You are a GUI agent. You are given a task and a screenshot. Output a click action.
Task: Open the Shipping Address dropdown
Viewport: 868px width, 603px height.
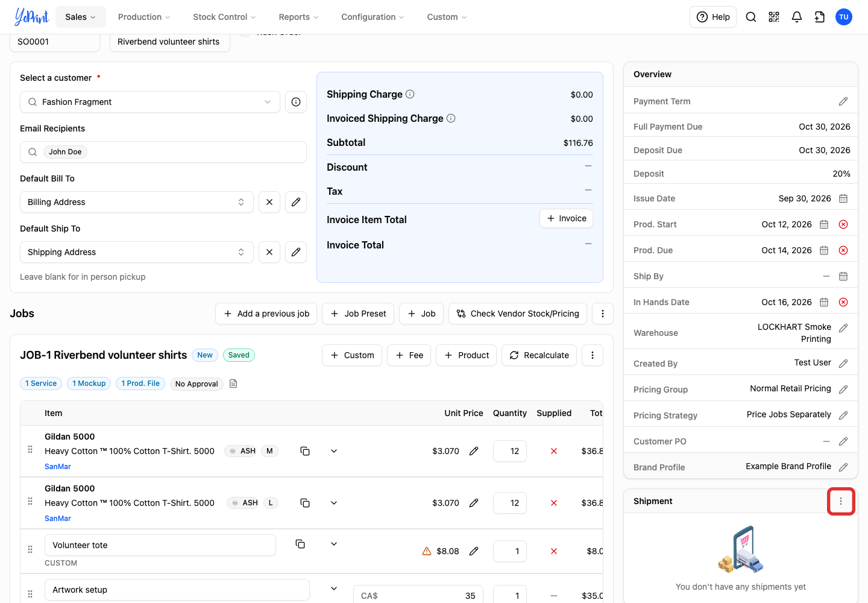pos(137,252)
